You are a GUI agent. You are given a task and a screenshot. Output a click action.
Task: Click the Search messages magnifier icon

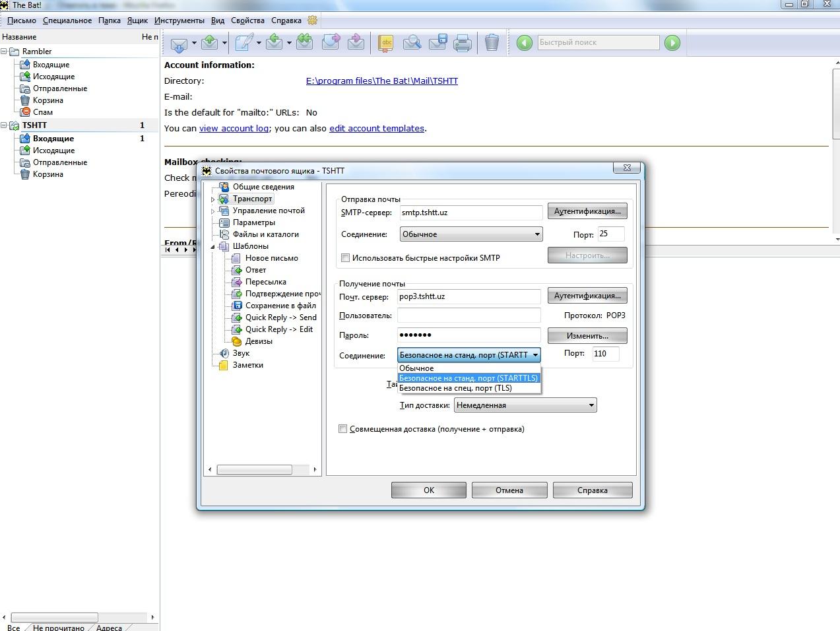pos(412,43)
